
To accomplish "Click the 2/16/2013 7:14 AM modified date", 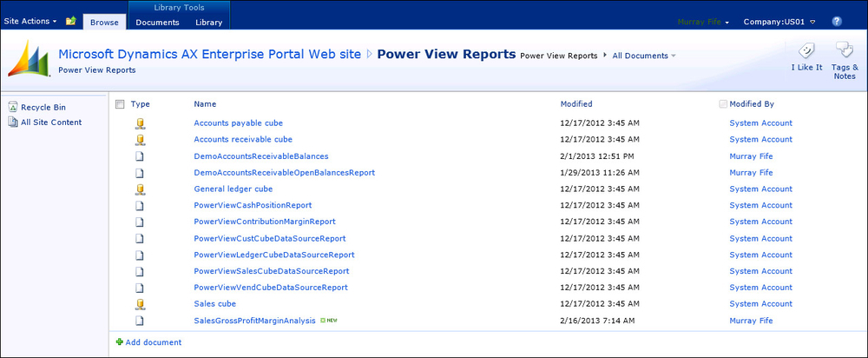I will [x=597, y=321].
